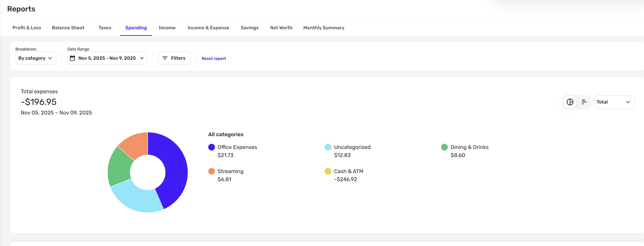Click the calendar icon in Date Range
The image size is (644, 246).
click(x=72, y=58)
